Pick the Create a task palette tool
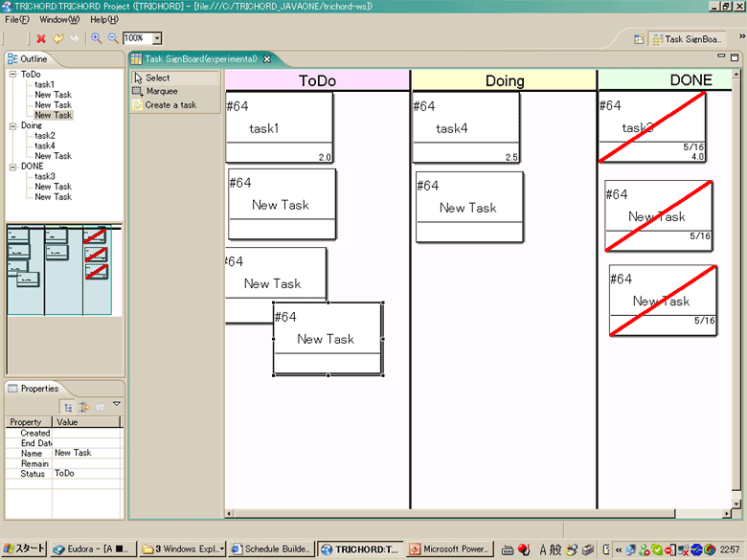 (175, 104)
